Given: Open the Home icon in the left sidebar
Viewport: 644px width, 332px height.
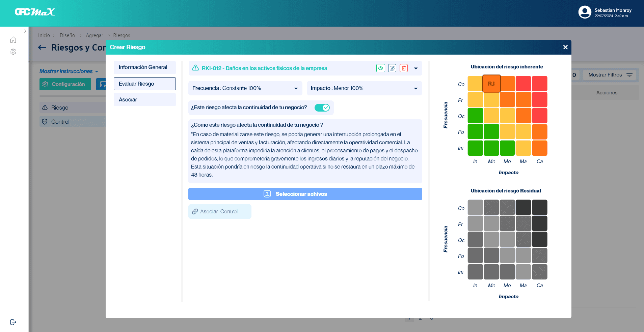Looking at the screenshot, I should (13, 39).
